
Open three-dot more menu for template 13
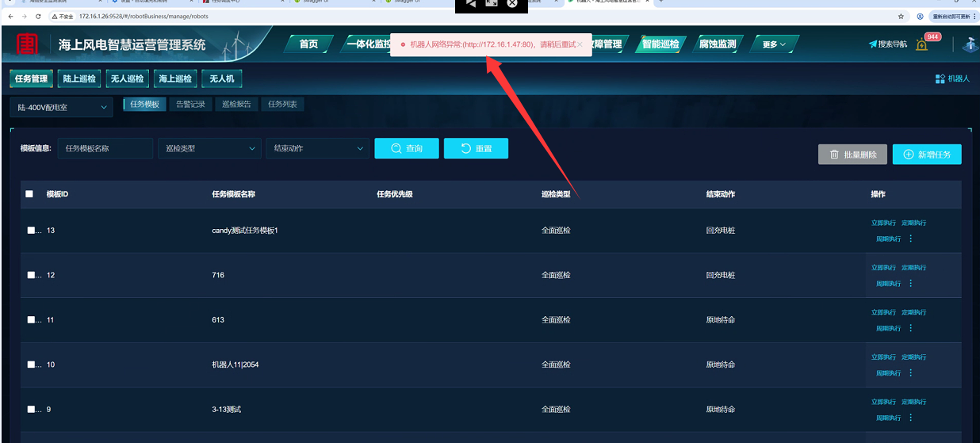(910, 239)
